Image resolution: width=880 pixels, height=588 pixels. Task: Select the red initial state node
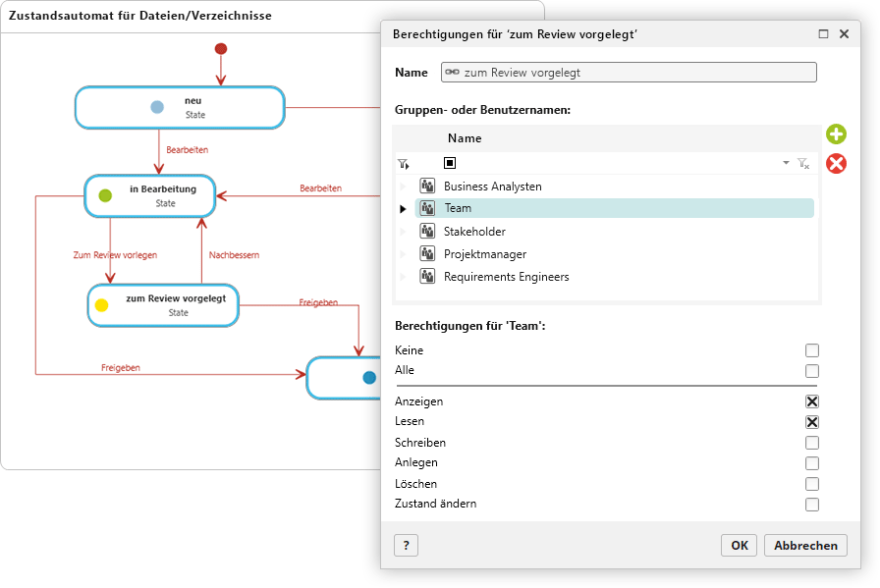221,49
